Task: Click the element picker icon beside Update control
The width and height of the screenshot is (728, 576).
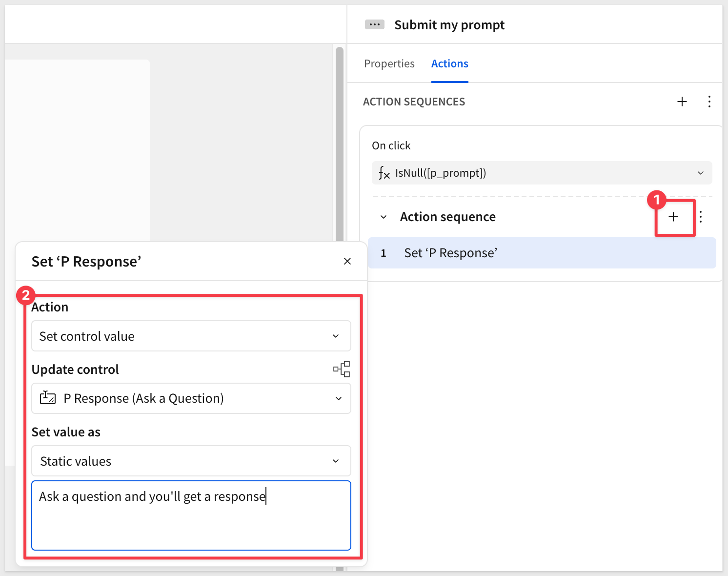Action: click(342, 369)
